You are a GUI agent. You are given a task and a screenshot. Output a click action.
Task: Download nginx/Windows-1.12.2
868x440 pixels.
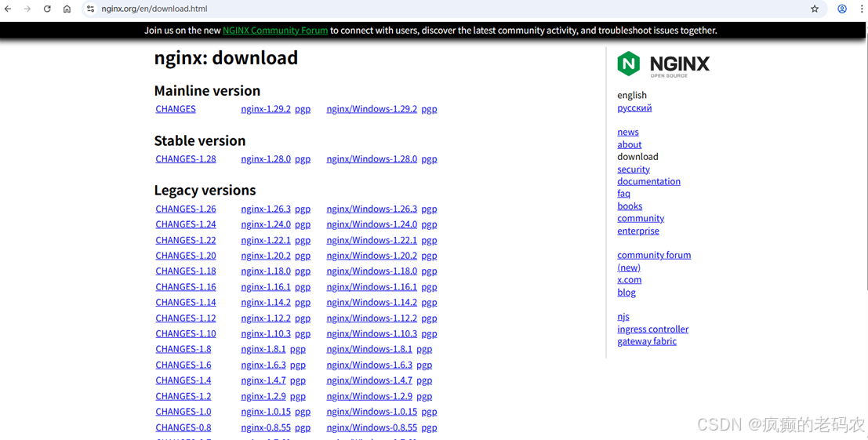[372, 318]
